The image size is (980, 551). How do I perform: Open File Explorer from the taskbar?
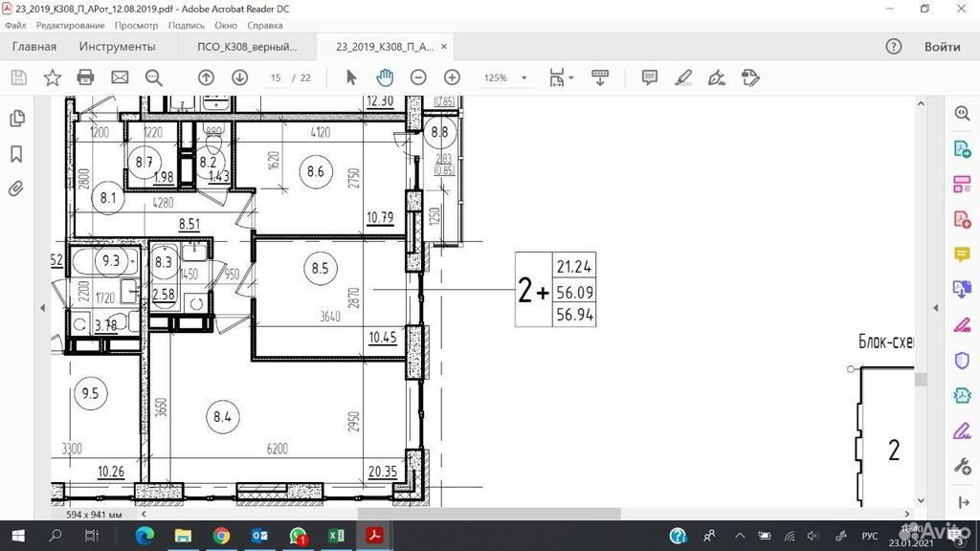click(183, 536)
